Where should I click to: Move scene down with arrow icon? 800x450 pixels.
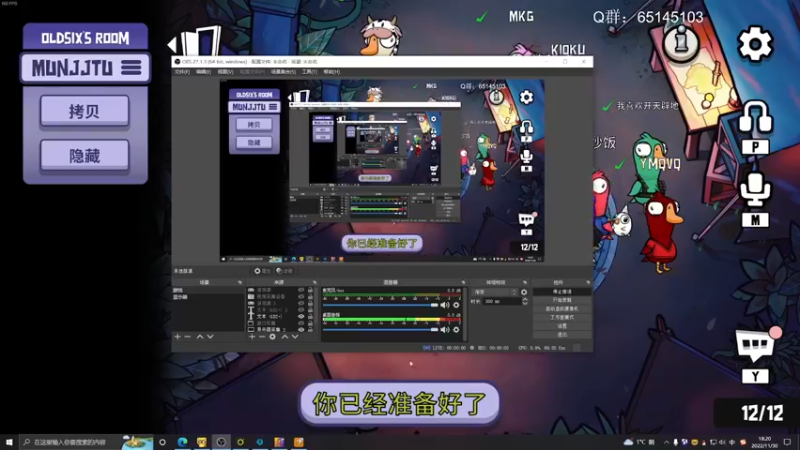210,337
